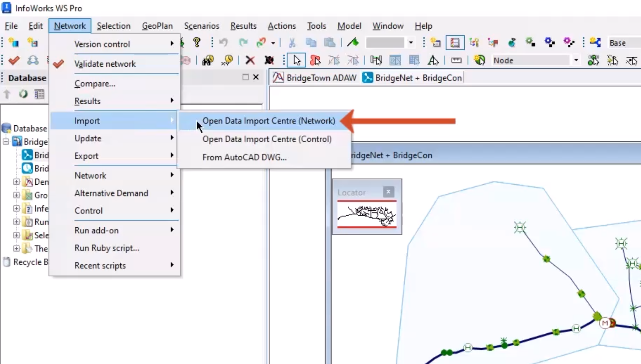This screenshot has height=364, width=641.
Task: Close the Locator window
Action: tap(388, 192)
